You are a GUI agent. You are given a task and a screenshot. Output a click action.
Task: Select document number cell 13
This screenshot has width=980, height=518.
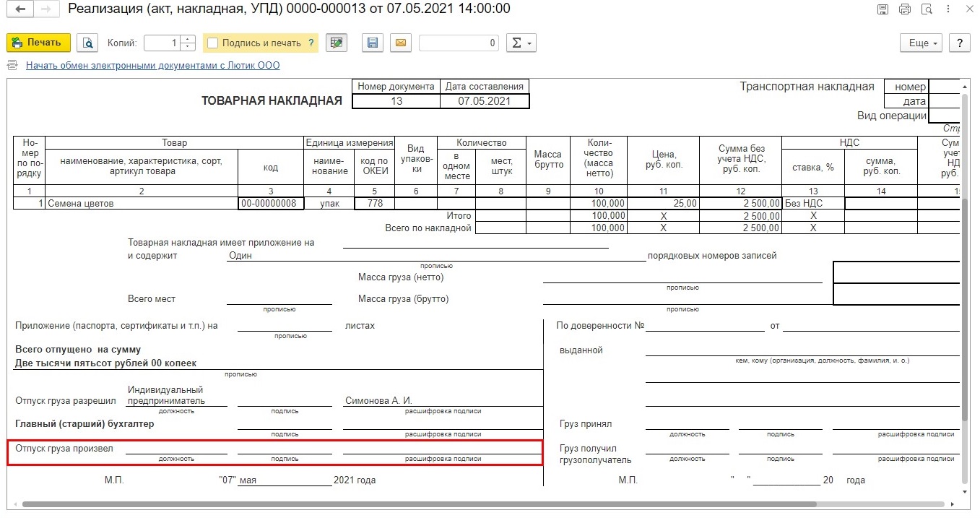tap(396, 101)
